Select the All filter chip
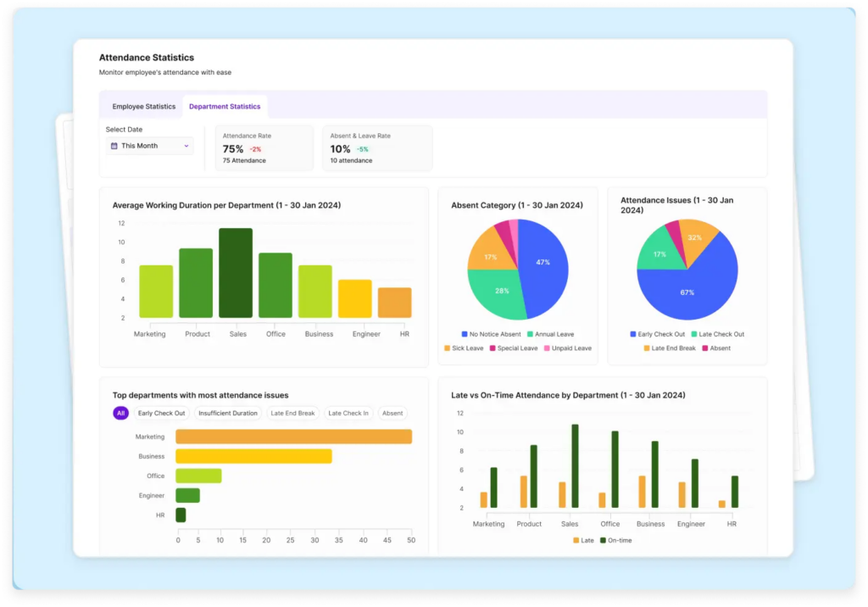This screenshot has width=868, height=607. click(x=120, y=413)
